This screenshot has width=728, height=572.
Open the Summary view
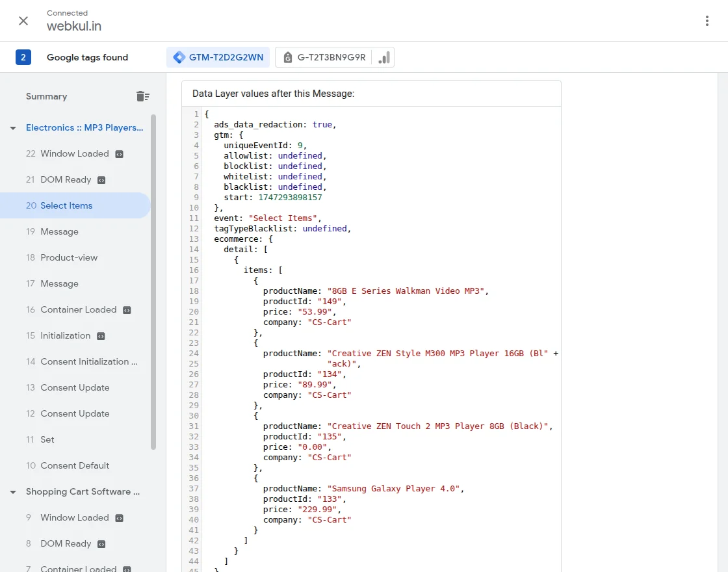(x=46, y=96)
